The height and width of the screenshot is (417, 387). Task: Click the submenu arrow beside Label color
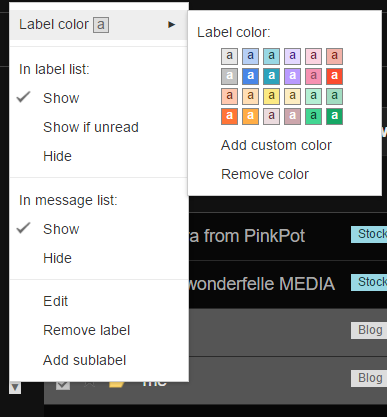pos(172,25)
